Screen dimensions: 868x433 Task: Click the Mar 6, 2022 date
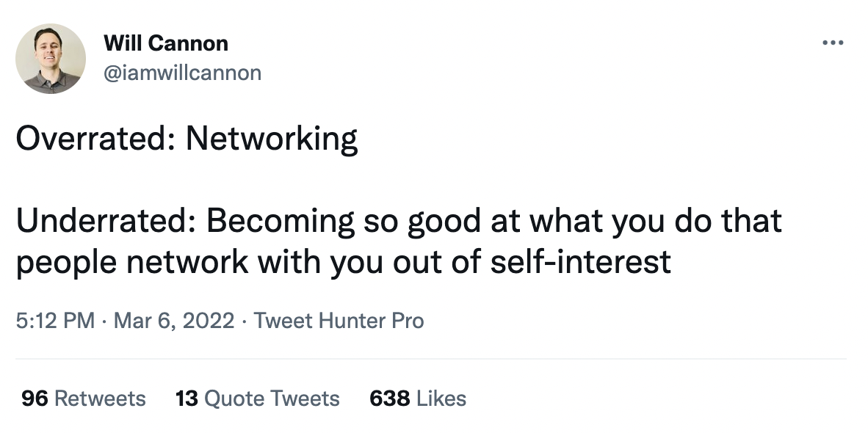tap(174, 321)
